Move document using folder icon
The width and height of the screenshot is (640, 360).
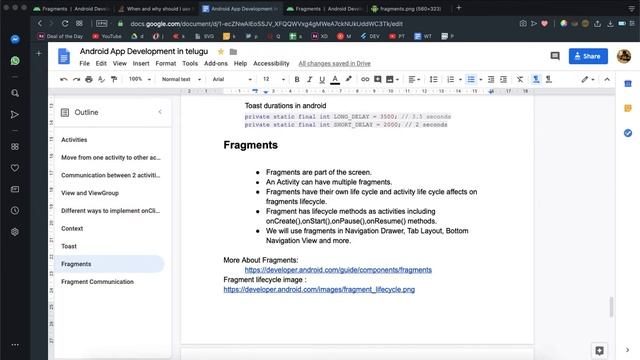pyautogui.click(x=233, y=51)
